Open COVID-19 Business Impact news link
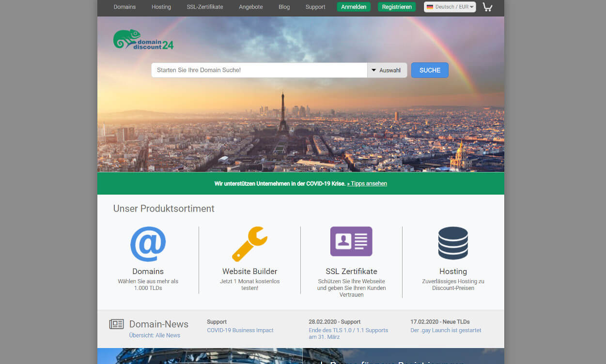606x364 pixels. tap(240, 330)
